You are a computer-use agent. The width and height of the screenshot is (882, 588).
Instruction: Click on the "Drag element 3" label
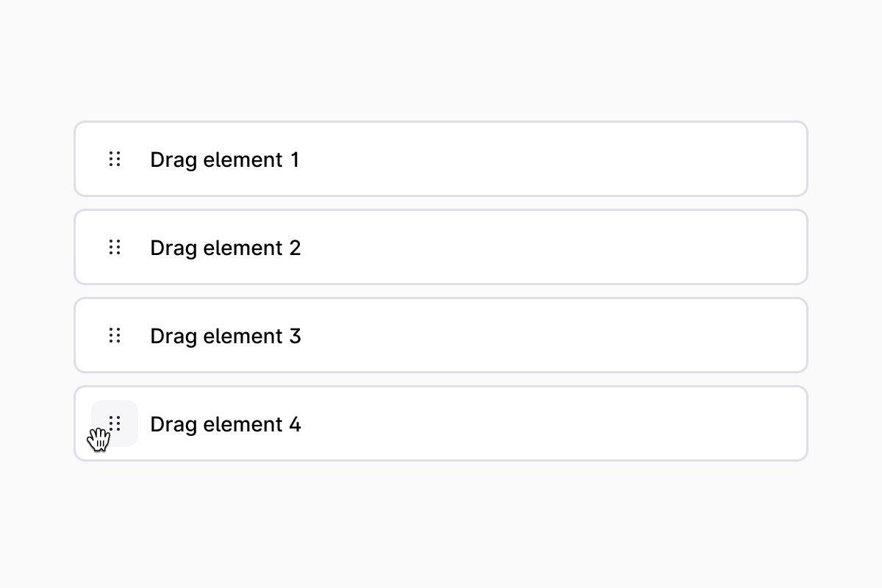click(x=225, y=336)
